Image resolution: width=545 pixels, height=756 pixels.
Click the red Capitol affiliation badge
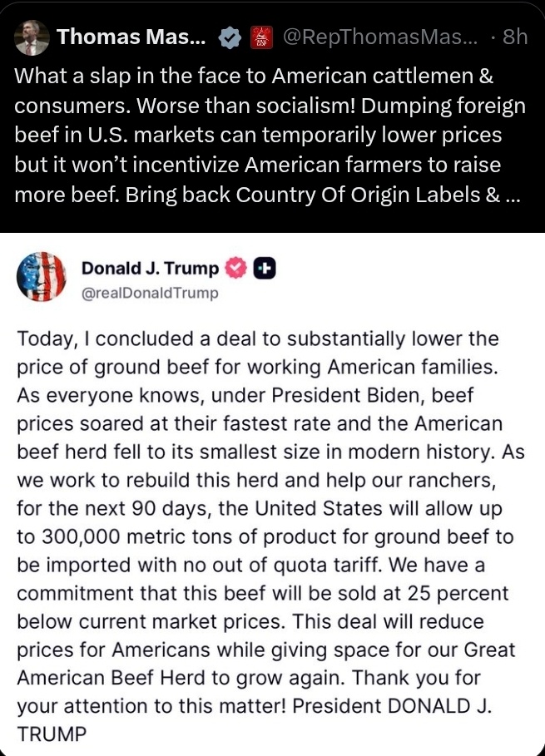pos(261,38)
